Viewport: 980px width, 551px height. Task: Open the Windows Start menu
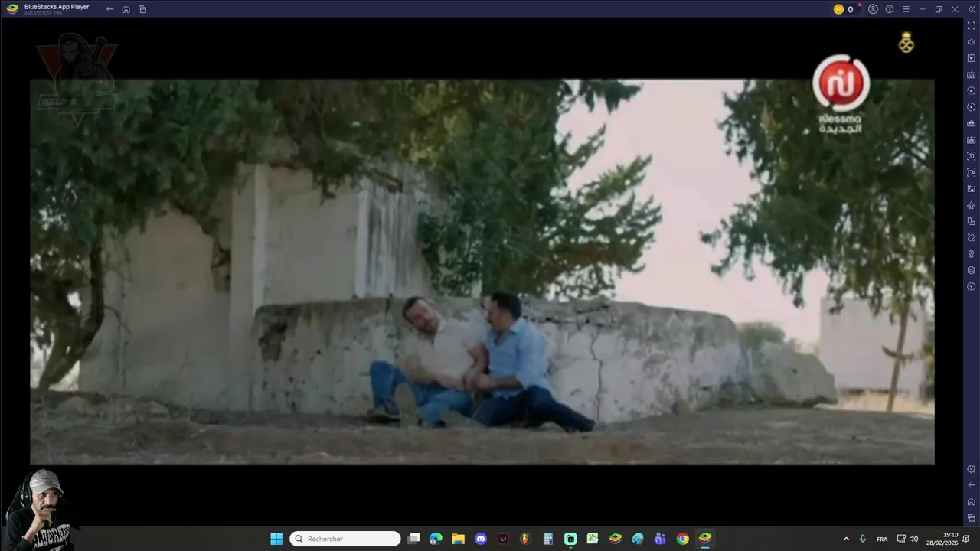tap(276, 539)
